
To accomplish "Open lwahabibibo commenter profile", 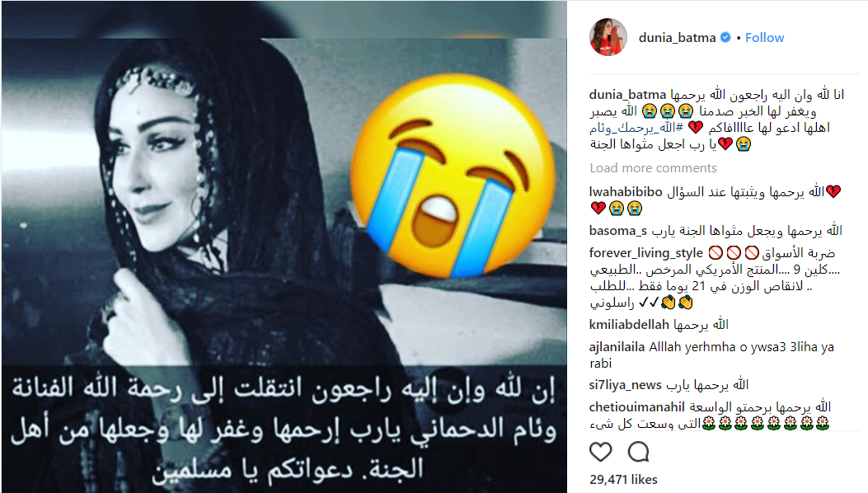I will click(626, 191).
